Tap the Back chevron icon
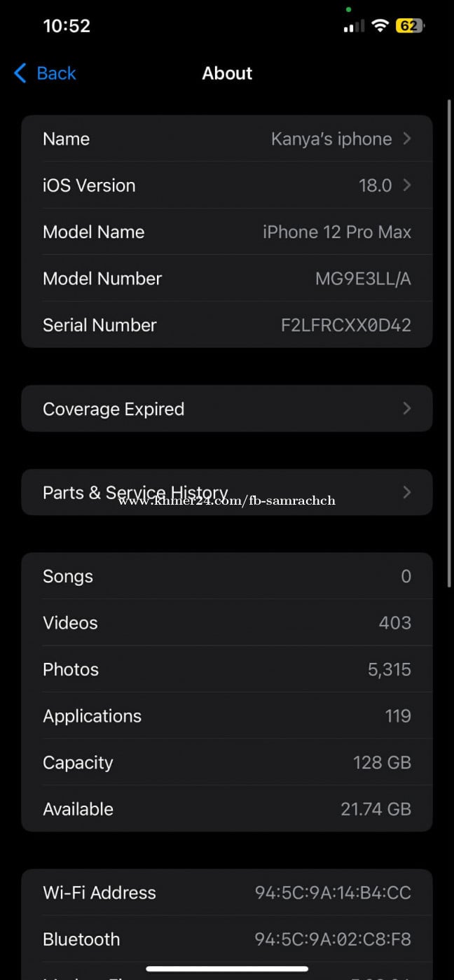 [20, 73]
